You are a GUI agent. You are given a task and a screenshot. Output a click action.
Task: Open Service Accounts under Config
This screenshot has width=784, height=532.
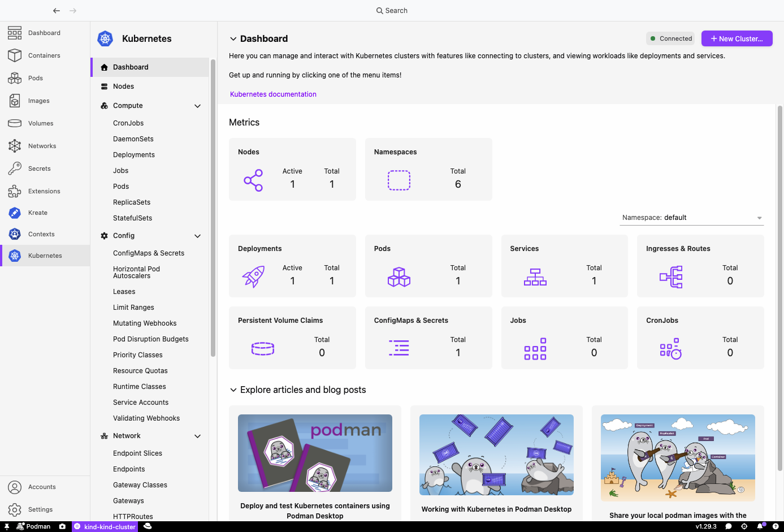(141, 403)
